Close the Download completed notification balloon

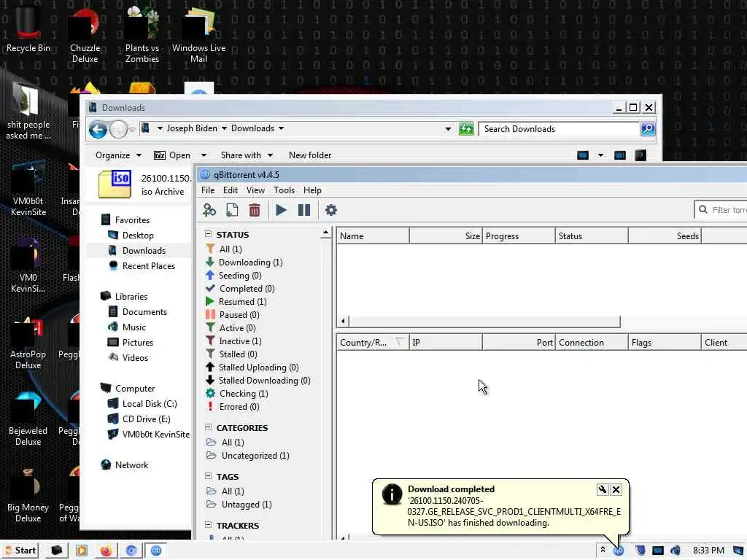pos(616,489)
